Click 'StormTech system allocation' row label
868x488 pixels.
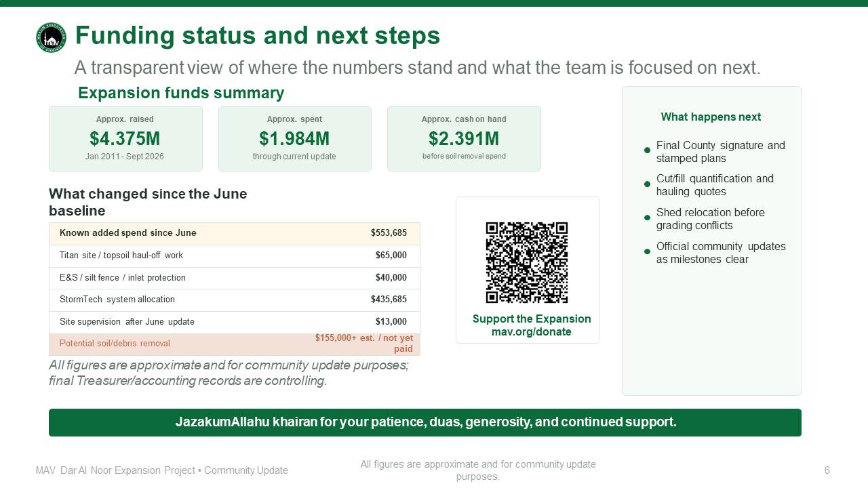coord(117,300)
